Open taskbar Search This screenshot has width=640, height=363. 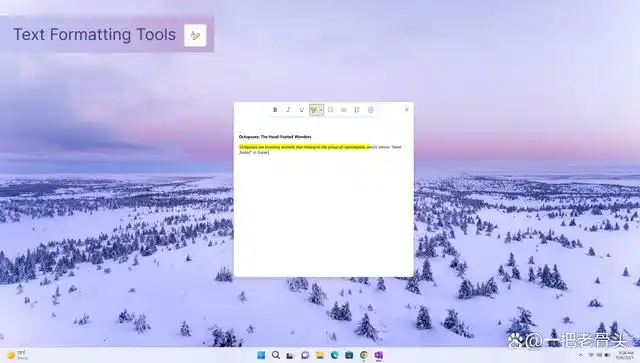[x=276, y=355]
